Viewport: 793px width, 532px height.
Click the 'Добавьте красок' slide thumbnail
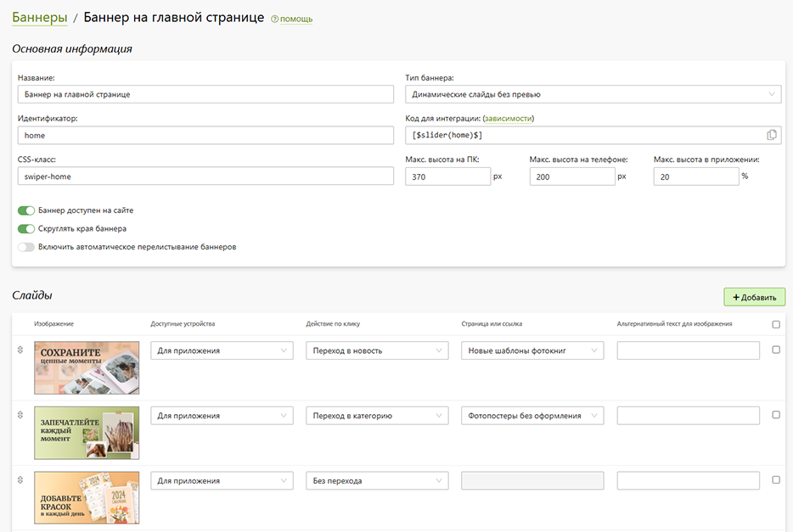[x=87, y=497]
